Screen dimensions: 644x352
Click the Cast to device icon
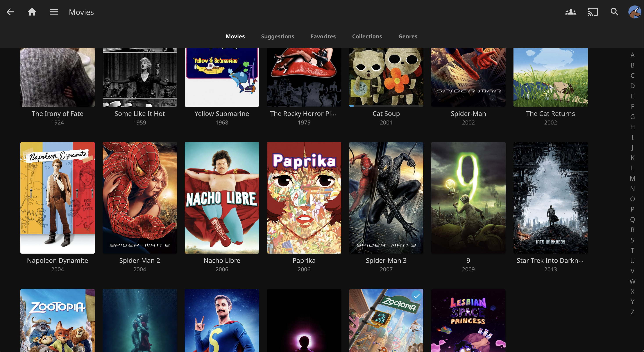pyautogui.click(x=592, y=12)
